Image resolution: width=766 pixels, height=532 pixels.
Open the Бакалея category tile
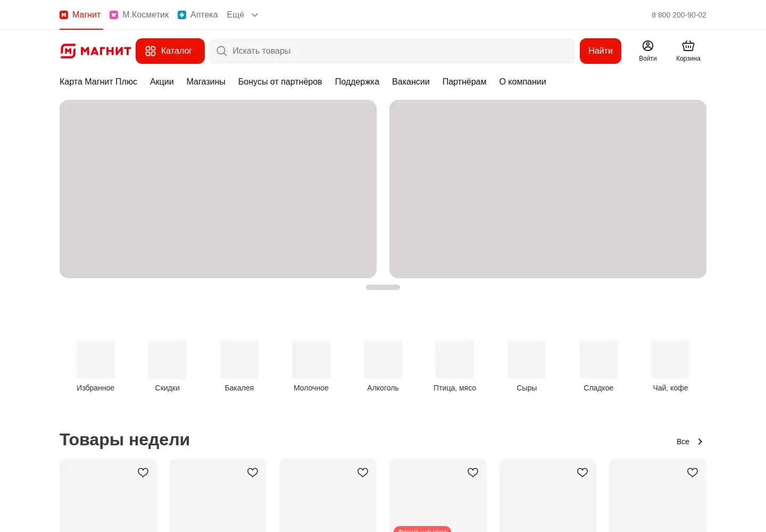pyautogui.click(x=239, y=366)
